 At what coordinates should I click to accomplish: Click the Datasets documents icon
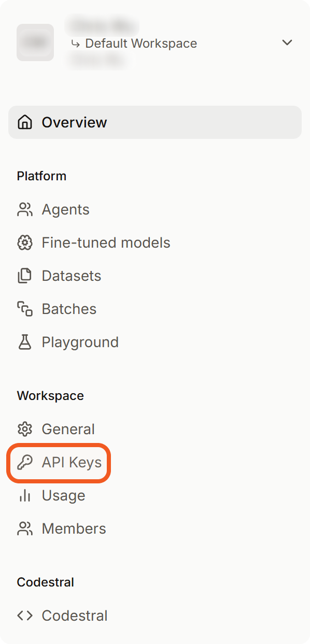24,276
